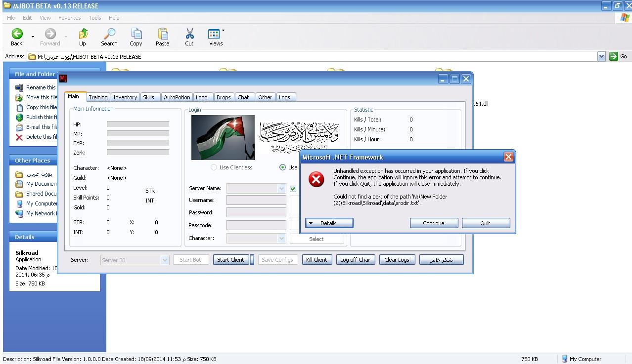Expand the Details button in error dialog
Image resolution: width=632 pixels, height=364 pixels.
[x=329, y=223]
